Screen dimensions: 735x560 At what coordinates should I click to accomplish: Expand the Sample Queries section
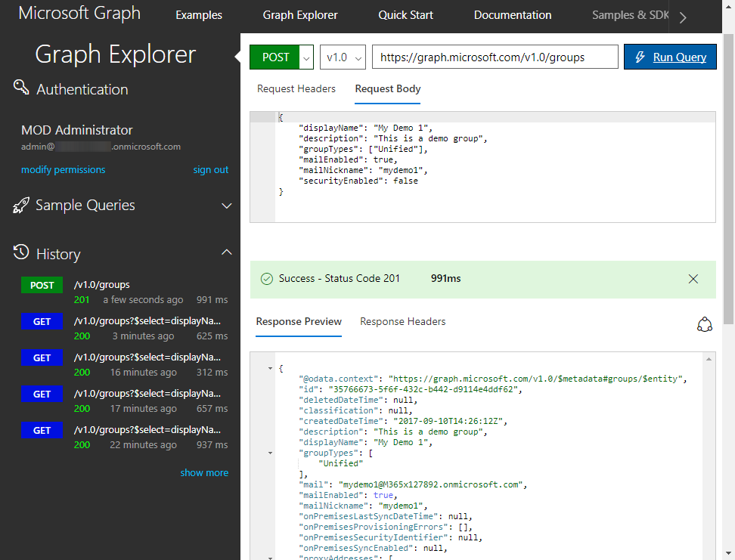pyautogui.click(x=226, y=206)
